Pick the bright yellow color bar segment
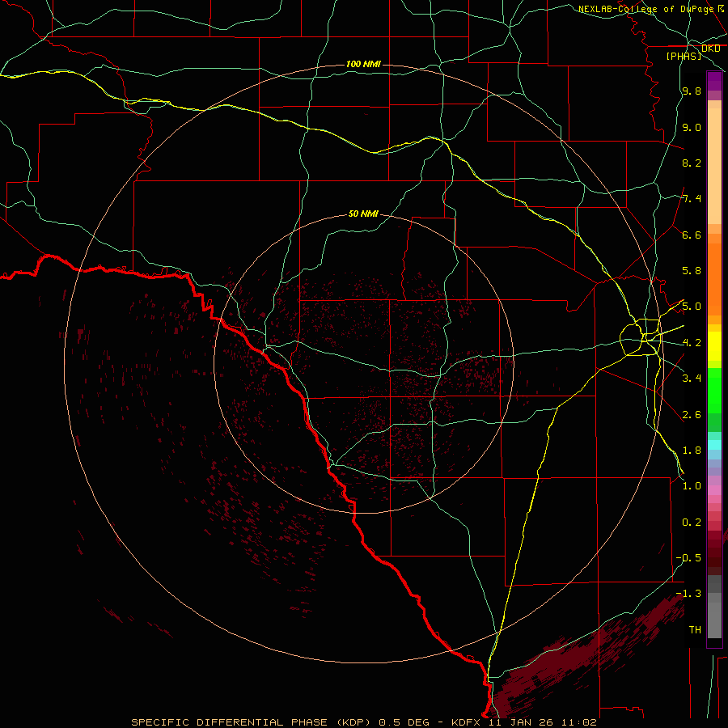 tap(714, 346)
